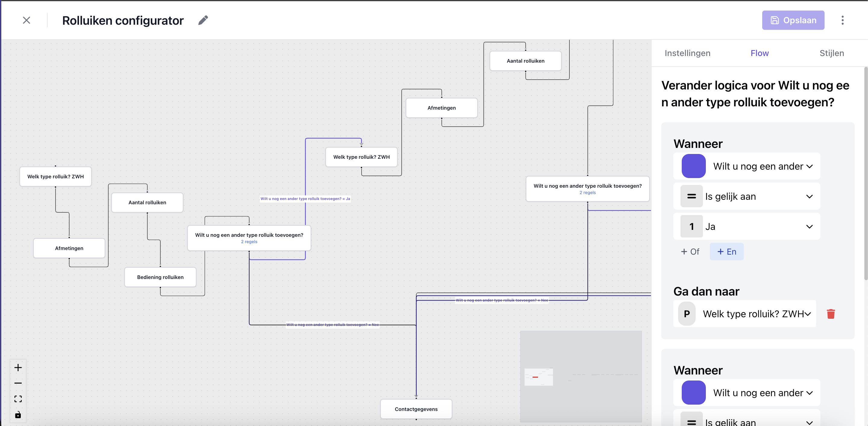
Task: Click the purple question color swatch
Action: coord(693,166)
